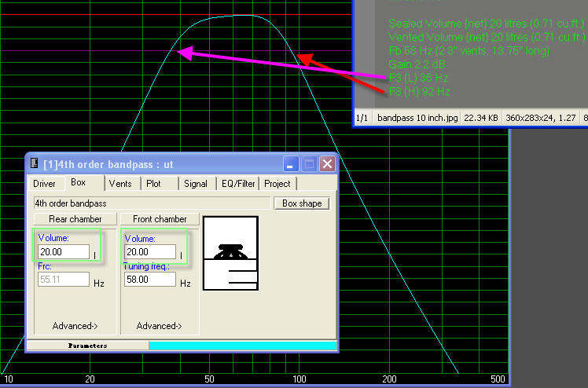Image resolution: width=588 pixels, height=388 pixels.
Task: Click the Sealed Volume (net) 20 litres text
Action: [487, 24]
